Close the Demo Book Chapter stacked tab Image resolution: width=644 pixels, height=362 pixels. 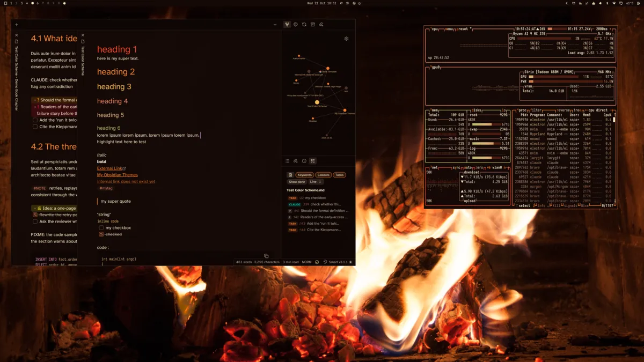tap(17, 35)
